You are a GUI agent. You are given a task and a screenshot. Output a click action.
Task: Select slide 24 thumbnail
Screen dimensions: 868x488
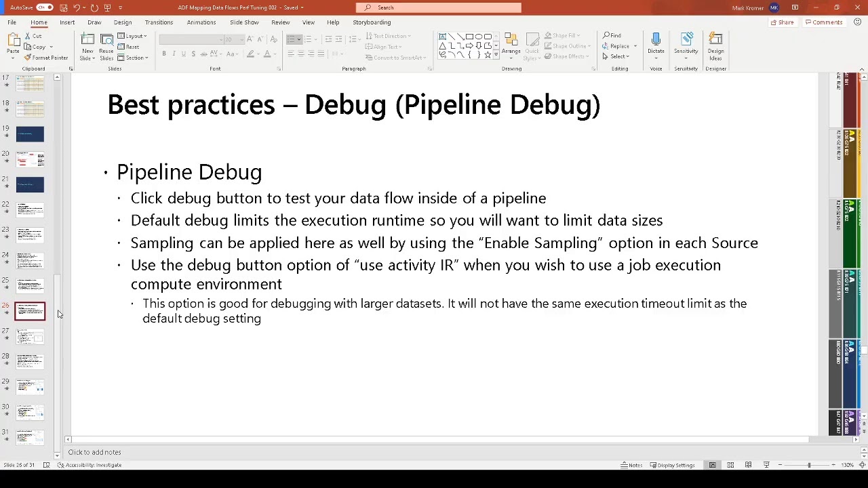click(30, 260)
